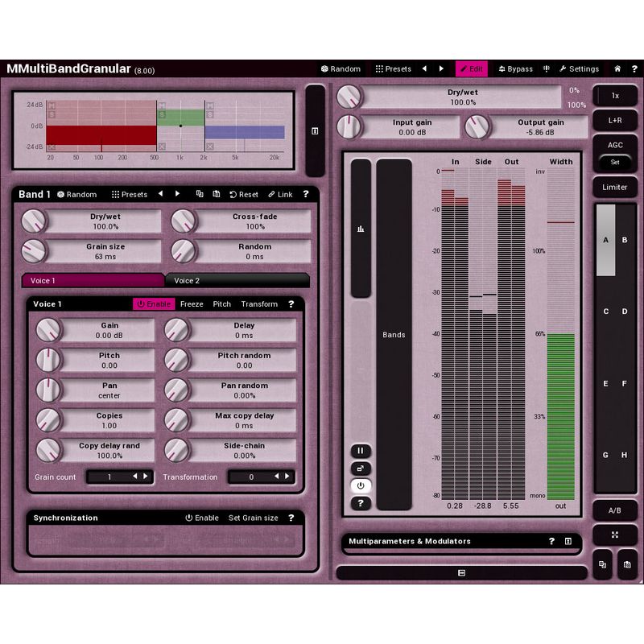Open the Settings wrench menu
Viewport: 644px width, 644px height.
[579, 69]
